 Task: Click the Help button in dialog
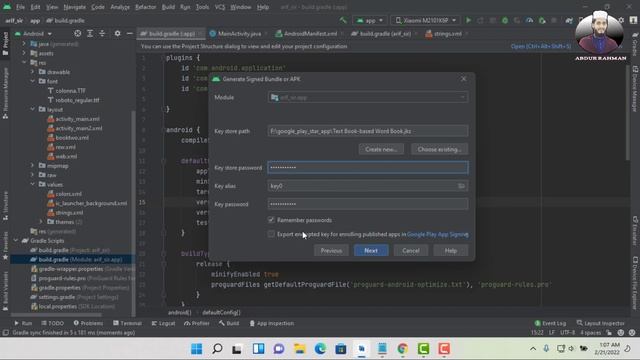coord(451,250)
